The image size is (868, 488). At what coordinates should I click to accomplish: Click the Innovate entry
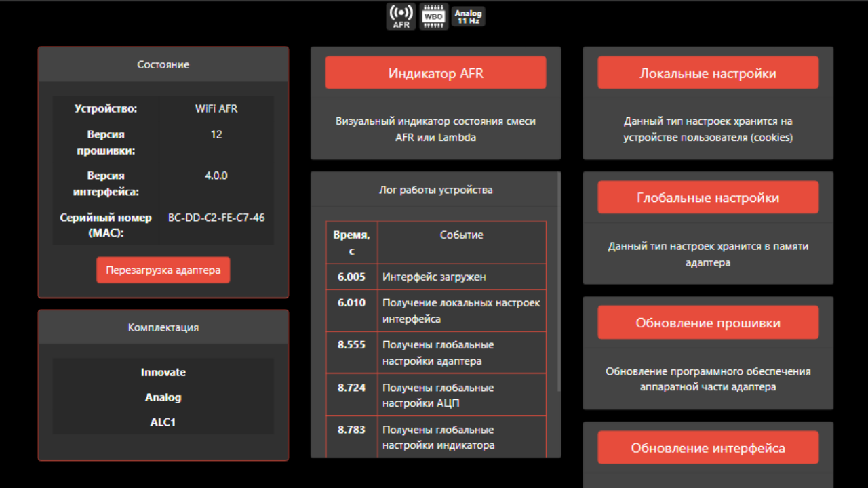coord(163,372)
